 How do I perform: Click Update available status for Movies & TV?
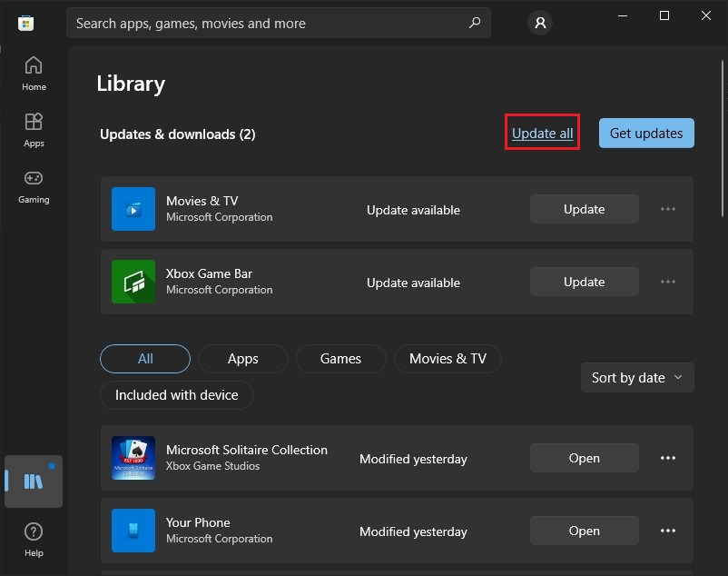413,210
